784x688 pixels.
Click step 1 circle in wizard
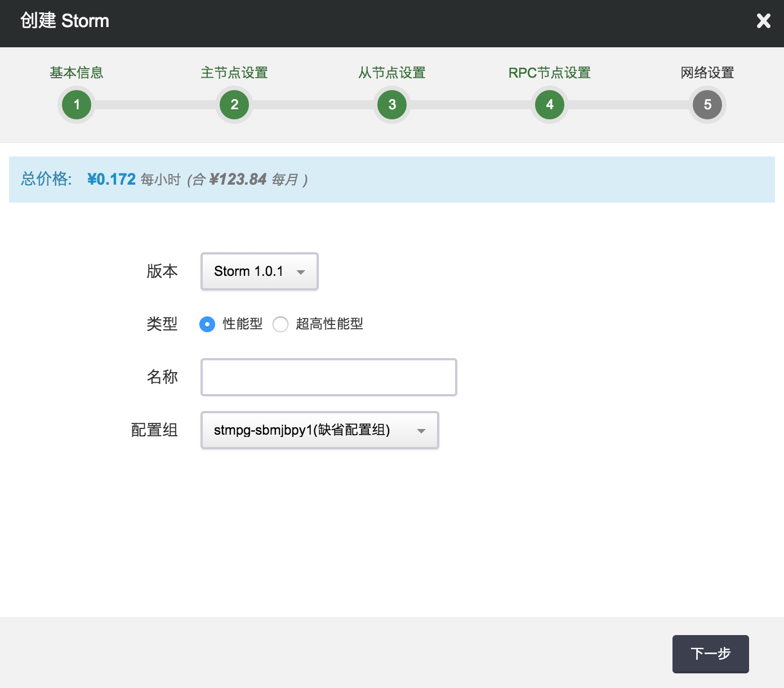77,105
